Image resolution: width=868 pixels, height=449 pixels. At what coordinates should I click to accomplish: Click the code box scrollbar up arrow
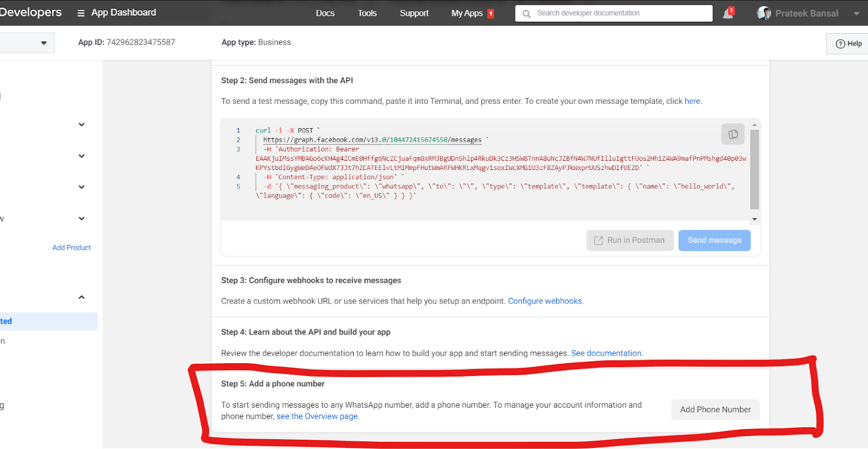coord(755,125)
